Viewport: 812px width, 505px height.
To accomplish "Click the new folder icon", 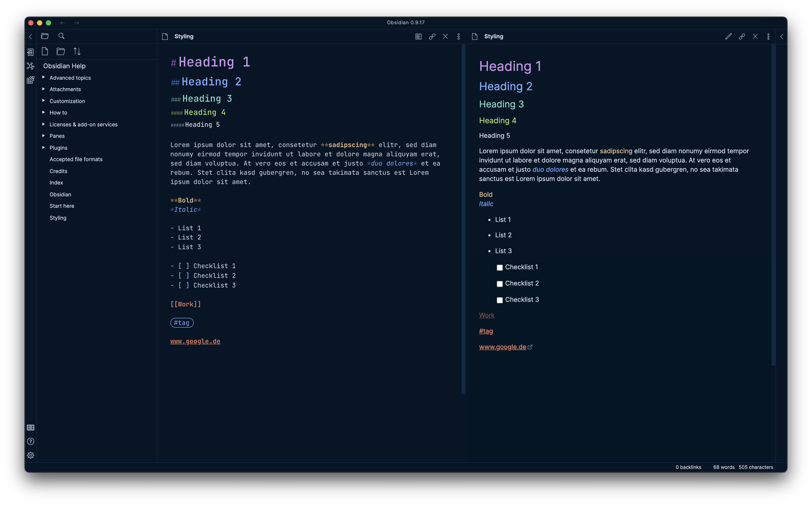I will point(61,52).
